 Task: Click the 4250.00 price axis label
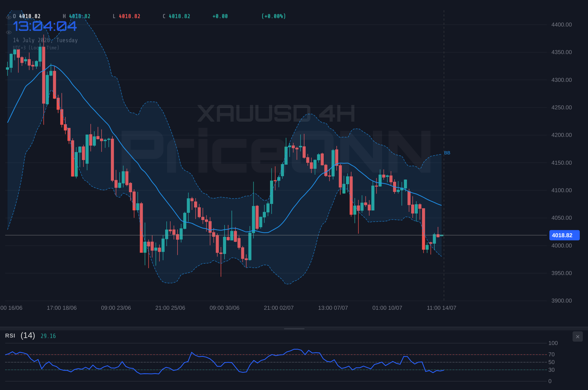click(x=562, y=108)
